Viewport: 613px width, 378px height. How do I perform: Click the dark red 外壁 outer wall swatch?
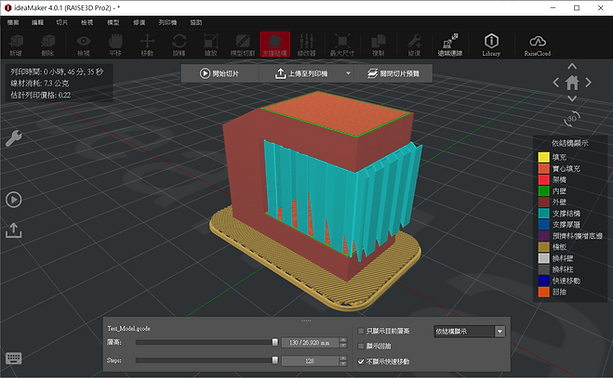[544, 202]
